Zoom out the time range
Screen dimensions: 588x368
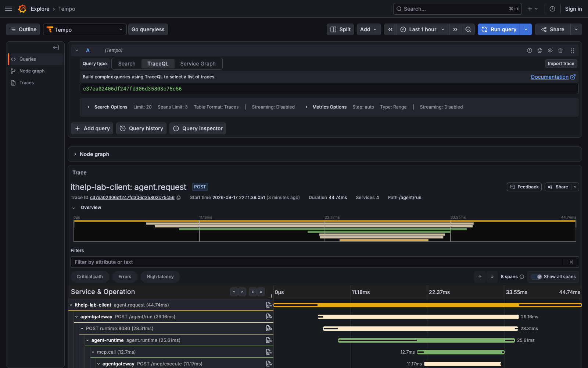click(468, 29)
